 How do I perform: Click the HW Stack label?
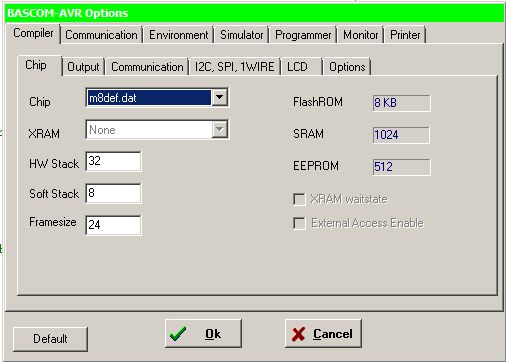point(54,164)
